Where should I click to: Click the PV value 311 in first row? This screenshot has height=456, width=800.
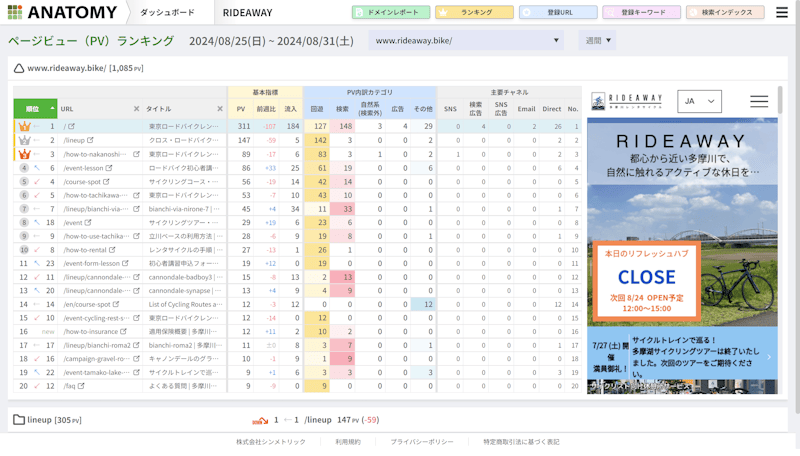(244, 126)
